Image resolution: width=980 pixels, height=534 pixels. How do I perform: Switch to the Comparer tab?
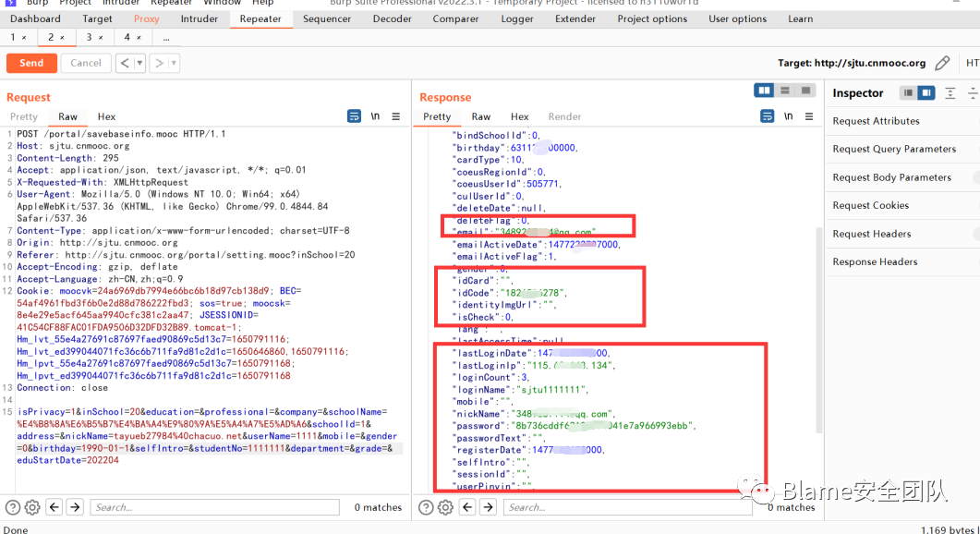click(x=455, y=18)
